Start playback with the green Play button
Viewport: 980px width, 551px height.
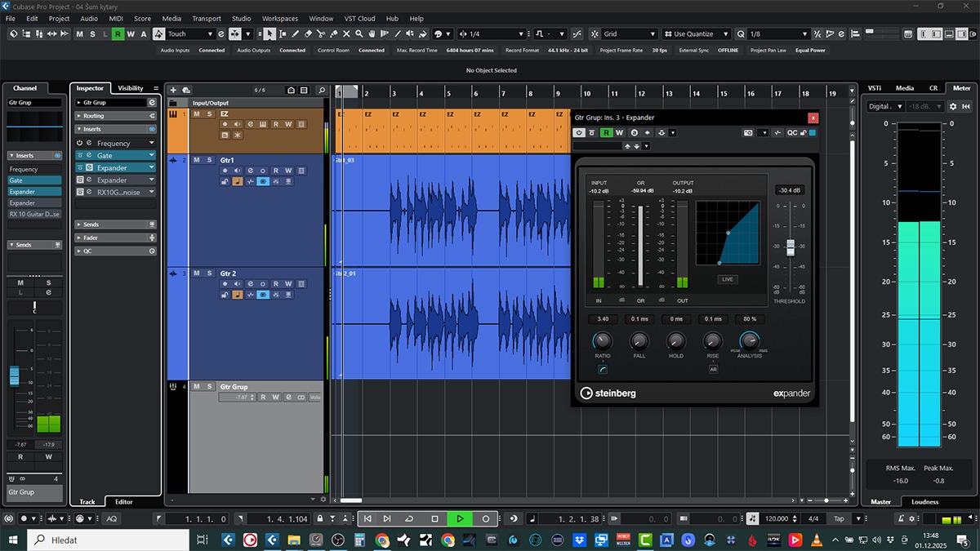coord(460,518)
